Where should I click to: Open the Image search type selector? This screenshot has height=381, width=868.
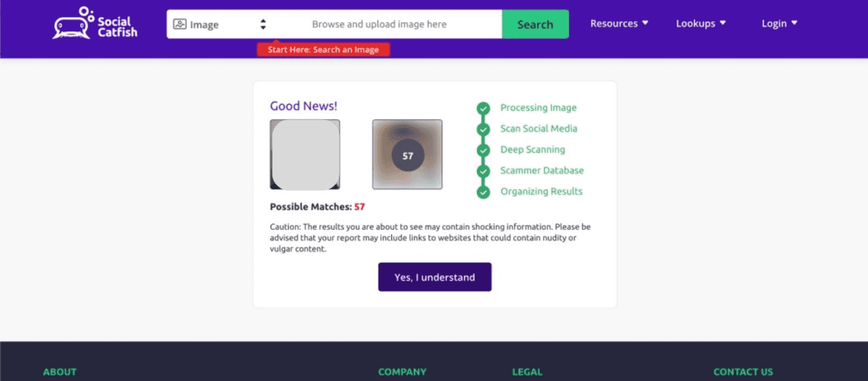pyautogui.click(x=220, y=24)
